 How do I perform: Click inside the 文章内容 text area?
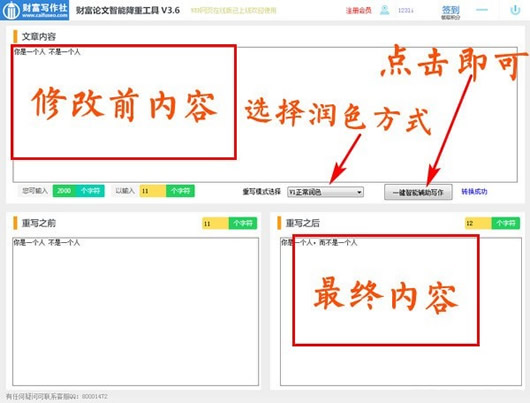[265, 114]
